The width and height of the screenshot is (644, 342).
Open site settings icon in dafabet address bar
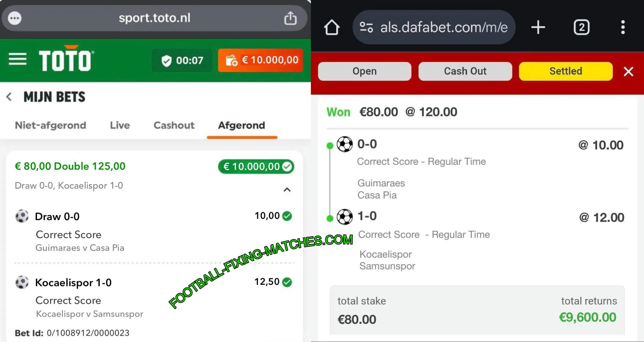[366, 27]
